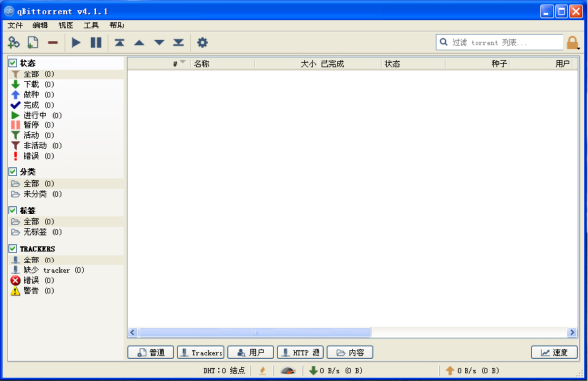Click the pause toolbar icon

(96, 43)
